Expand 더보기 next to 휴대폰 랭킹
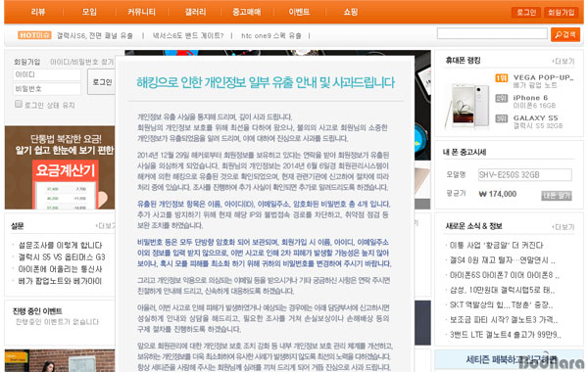Image resolution: width=588 pixels, height=372 pixels. point(563,61)
